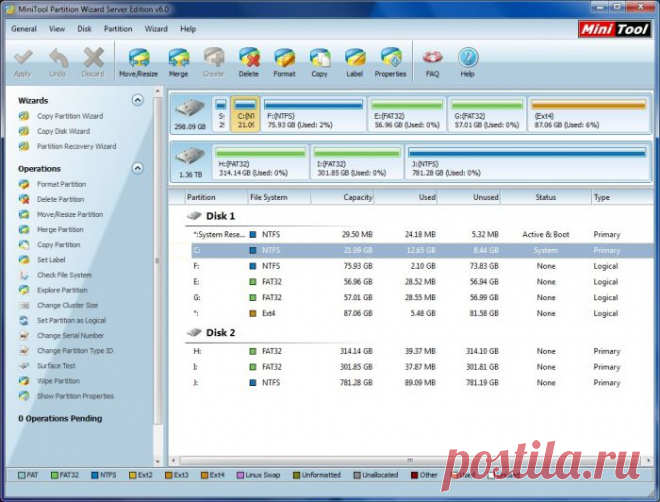
Task: Select E:(FAT32) block in disk map
Action: pyautogui.click(x=407, y=114)
